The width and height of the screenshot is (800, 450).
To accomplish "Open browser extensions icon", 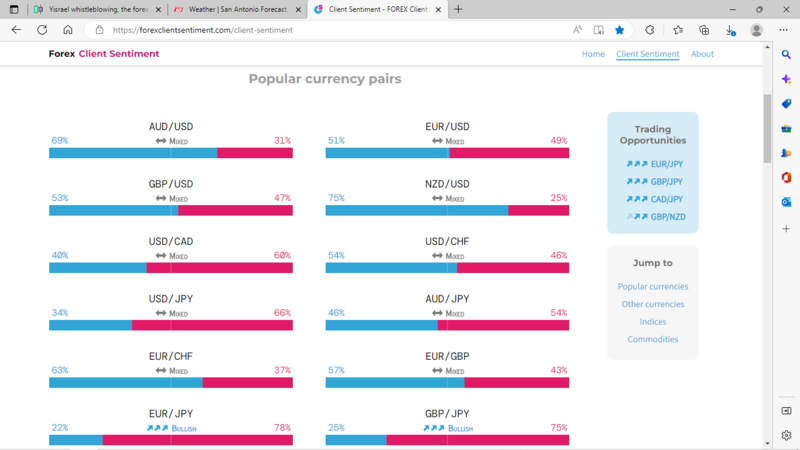I will click(x=650, y=30).
